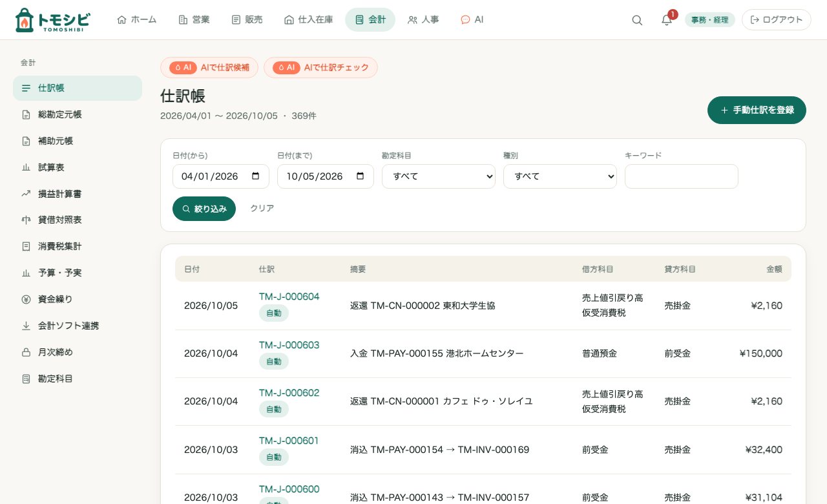Open the AI chat menu
The height and width of the screenshot is (504, 827).
coord(472,19)
